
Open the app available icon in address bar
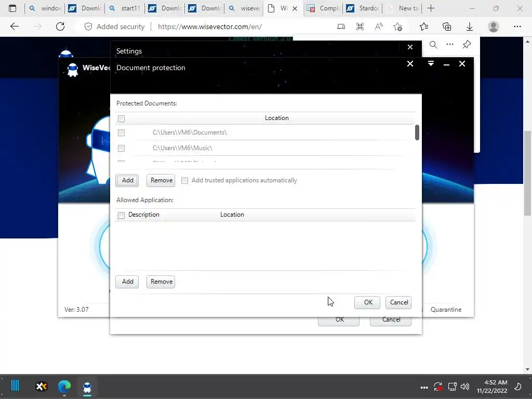point(341,26)
